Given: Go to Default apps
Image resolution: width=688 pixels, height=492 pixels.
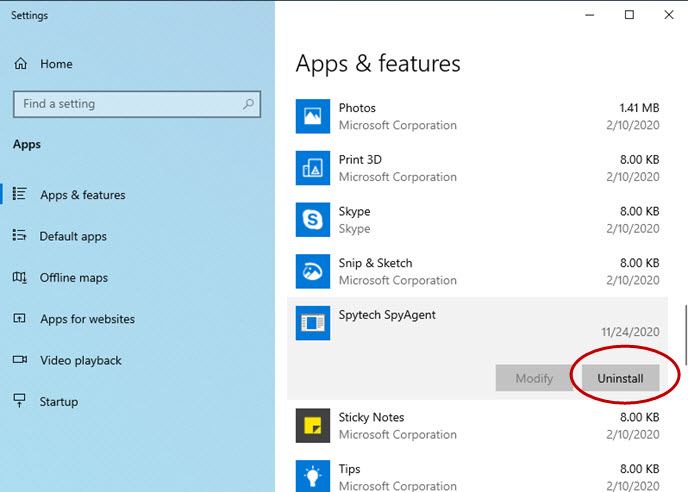Looking at the screenshot, I should click(73, 237).
